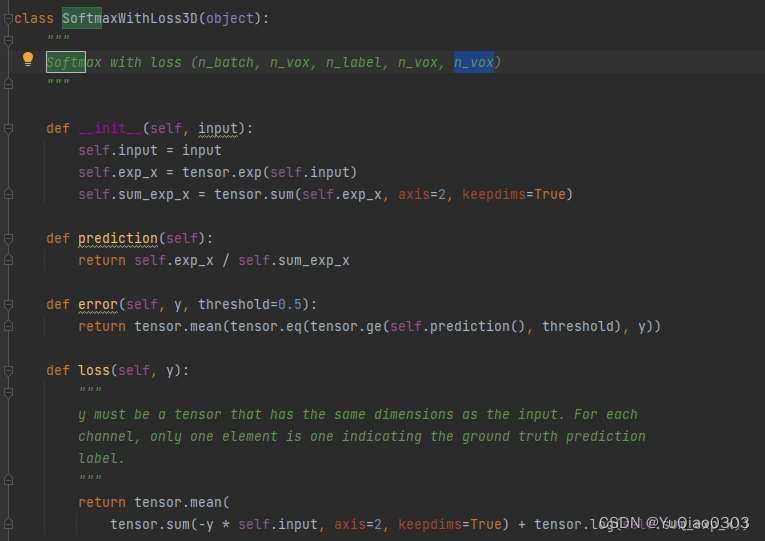Viewport: 765px width, 541px height.
Task: Click 'prediction' method name after def
Action: (x=118, y=239)
